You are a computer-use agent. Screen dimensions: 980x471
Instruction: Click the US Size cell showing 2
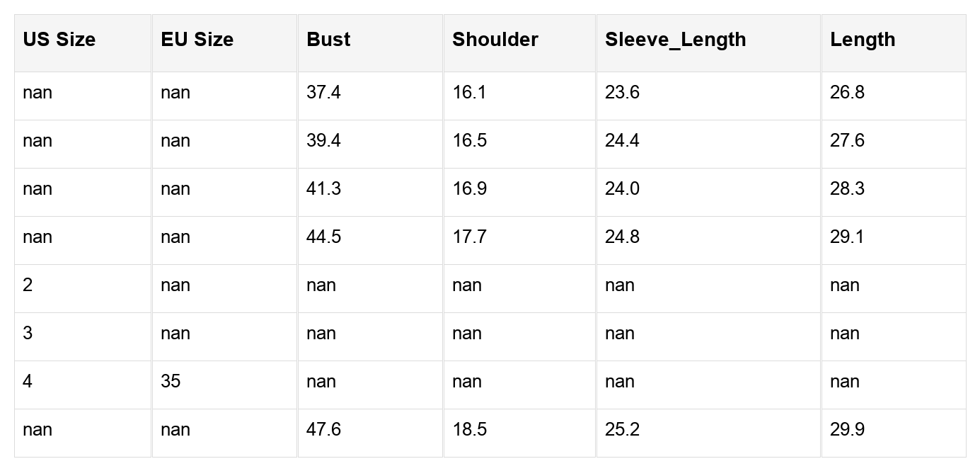point(28,285)
